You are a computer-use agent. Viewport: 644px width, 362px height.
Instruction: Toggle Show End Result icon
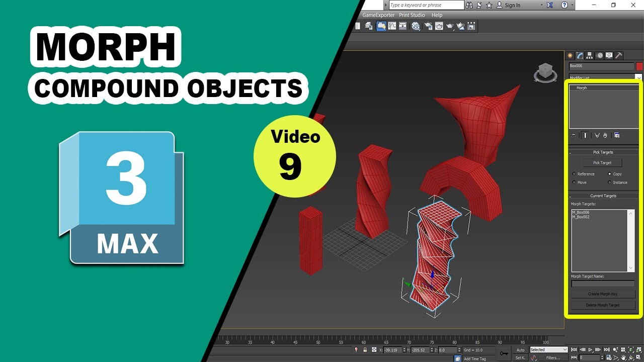tap(586, 135)
